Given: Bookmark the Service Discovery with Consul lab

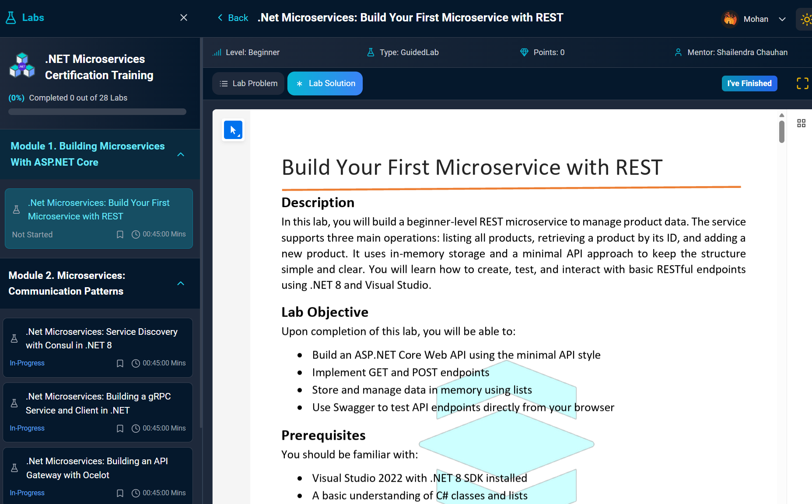Looking at the screenshot, I should tap(120, 363).
